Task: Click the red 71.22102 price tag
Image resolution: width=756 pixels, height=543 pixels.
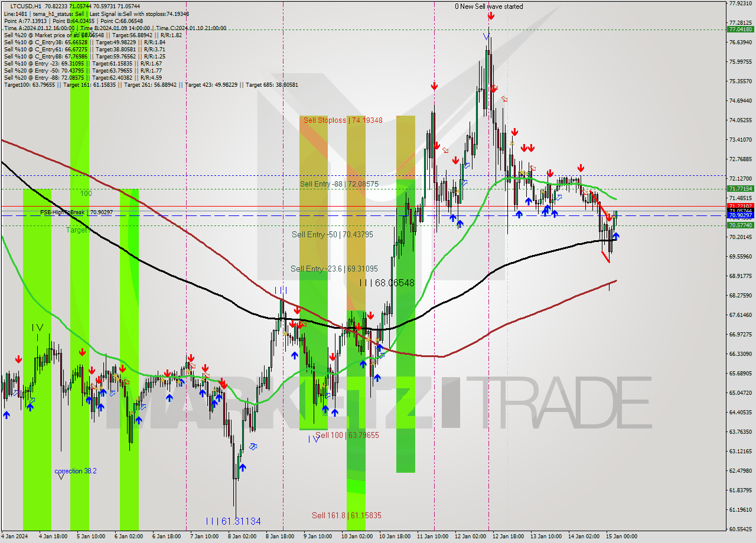Action: [740, 206]
